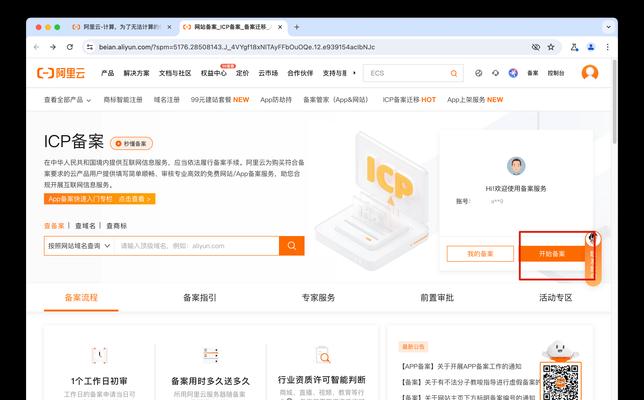Select the 查商标 query tab
The width and height of the screenshot is (644, 400).
tap(117, 226)
